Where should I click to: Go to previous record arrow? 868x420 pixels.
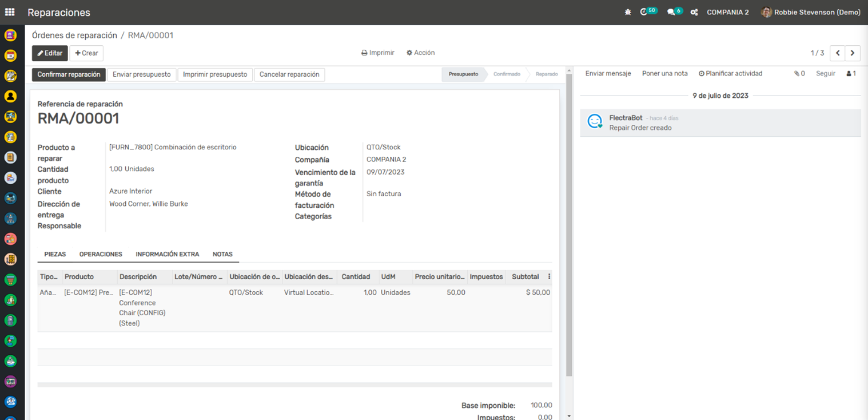click(x=838, y=53)
